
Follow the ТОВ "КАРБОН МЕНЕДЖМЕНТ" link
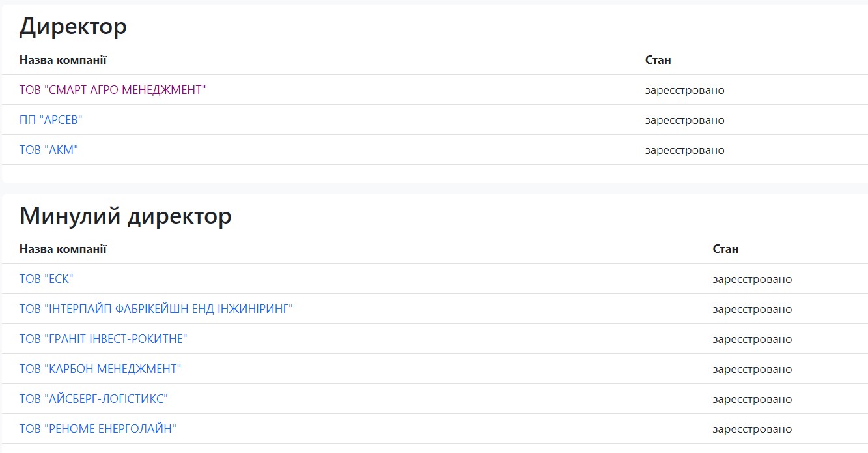[x=100, y=369]
